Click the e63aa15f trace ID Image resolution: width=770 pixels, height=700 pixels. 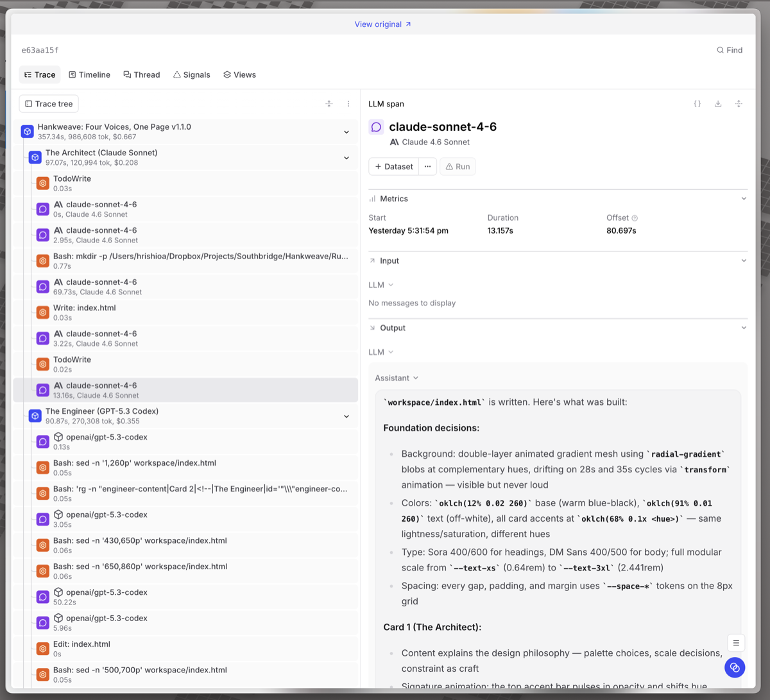coord(40,50)
